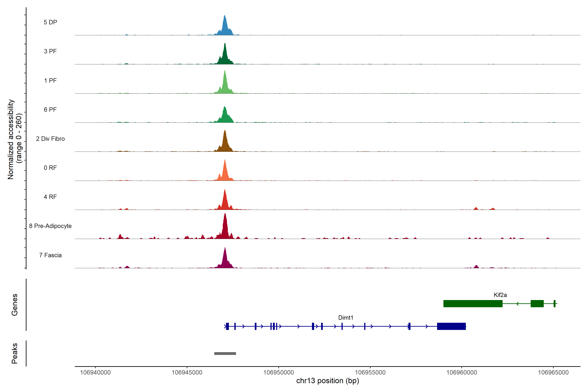Click the large blue Dimt1 last exon
The height and width of the screenshot is (392, 588).
pyautogui.click(x=451, y=326)
